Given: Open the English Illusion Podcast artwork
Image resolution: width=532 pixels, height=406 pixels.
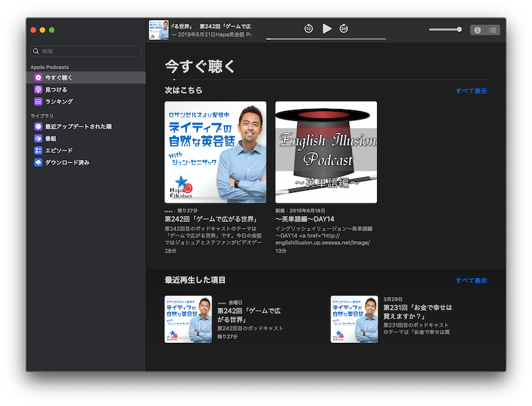Looking at the screenshot, I should pos(326,152).
